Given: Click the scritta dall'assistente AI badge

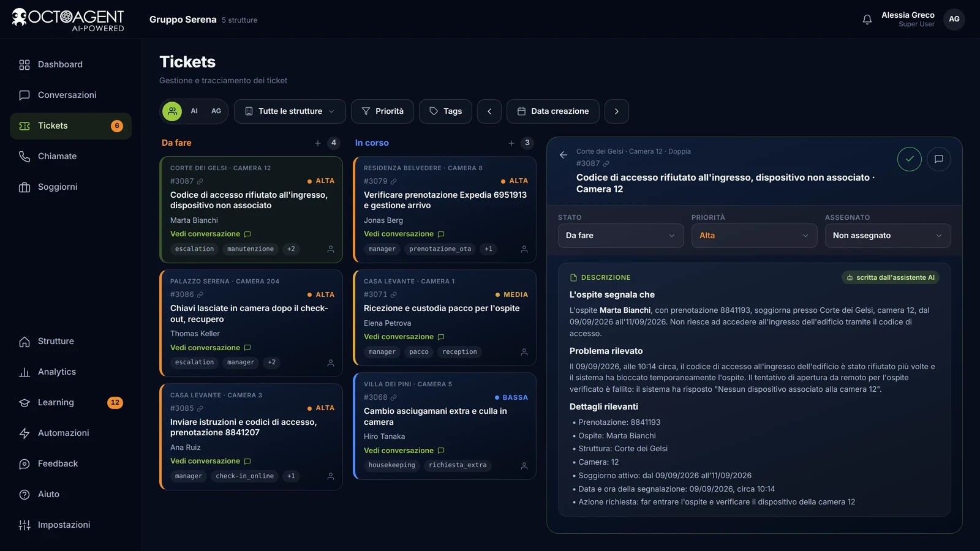Looking at the screenshot, I should (891, 278).
